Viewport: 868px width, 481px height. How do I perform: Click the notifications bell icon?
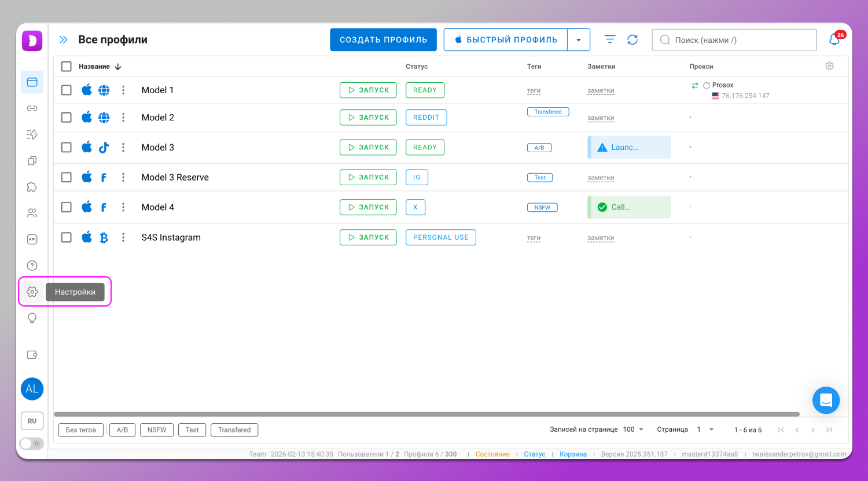pos(834,40)
